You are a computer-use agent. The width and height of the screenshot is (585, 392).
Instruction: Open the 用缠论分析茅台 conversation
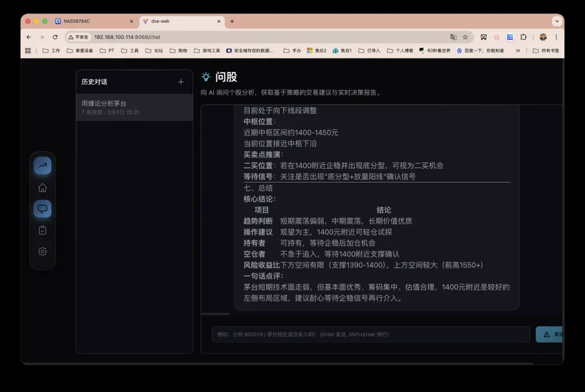click(x=134, y=107)
